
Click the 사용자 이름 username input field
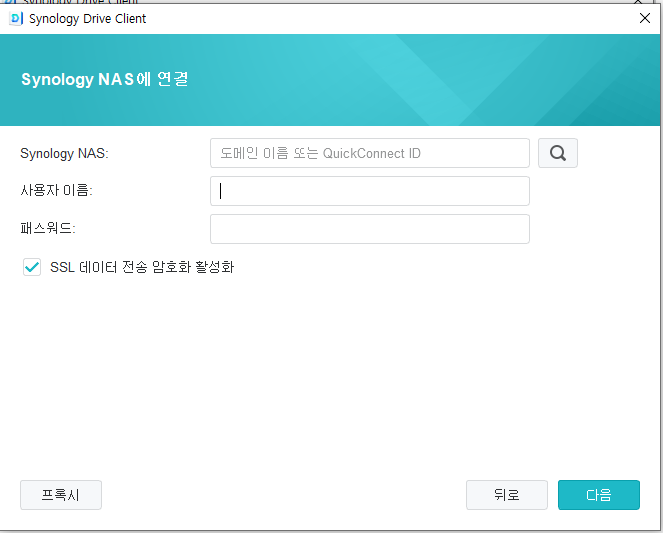pyautogui.click(x=370, y=191)
